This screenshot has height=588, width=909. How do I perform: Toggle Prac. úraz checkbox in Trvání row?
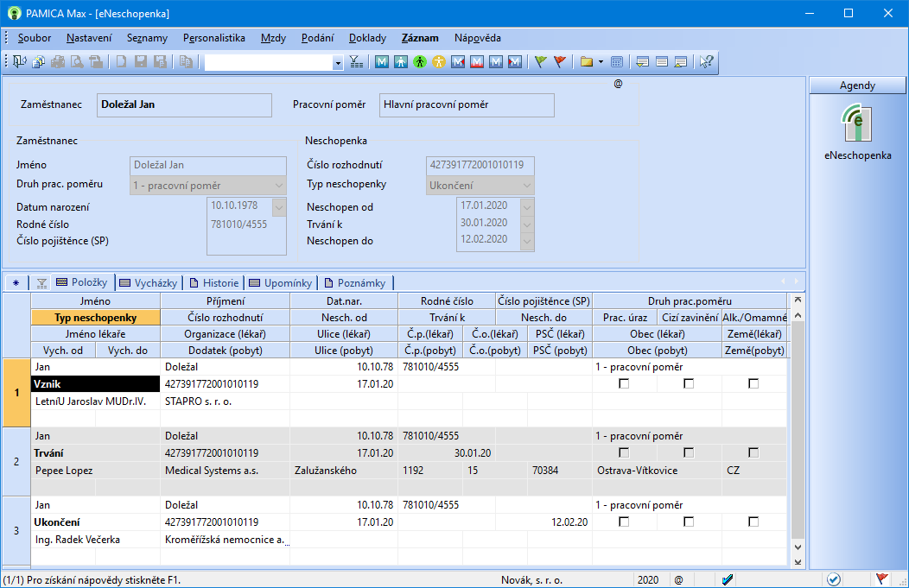(624, 452)
